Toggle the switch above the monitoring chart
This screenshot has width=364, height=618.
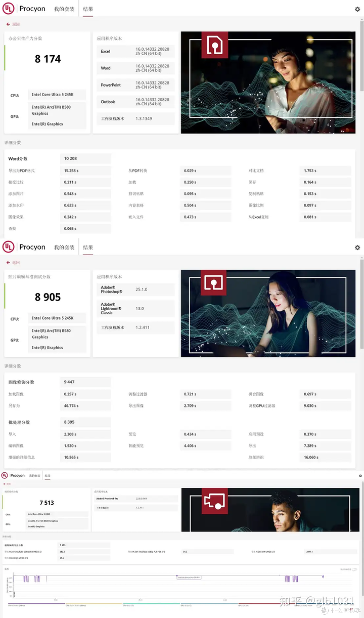[x=354, y=569]
